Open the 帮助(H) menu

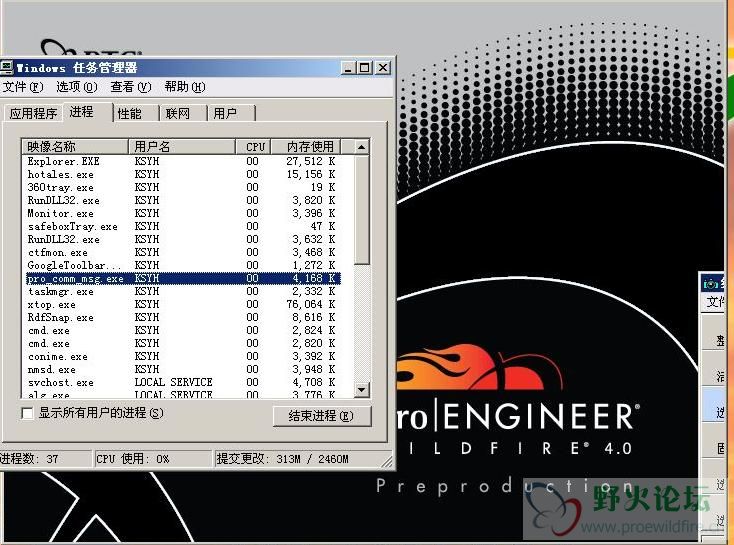[185, 87]
